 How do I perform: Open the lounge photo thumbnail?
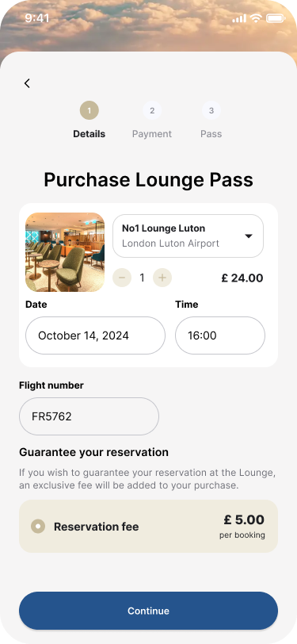pyautogui.click(x=65, y=252)
